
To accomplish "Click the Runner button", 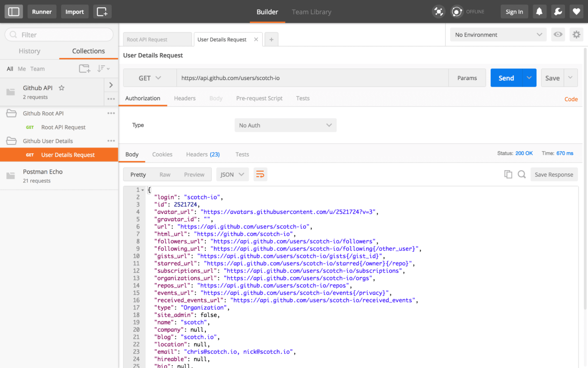I will 42,12.
